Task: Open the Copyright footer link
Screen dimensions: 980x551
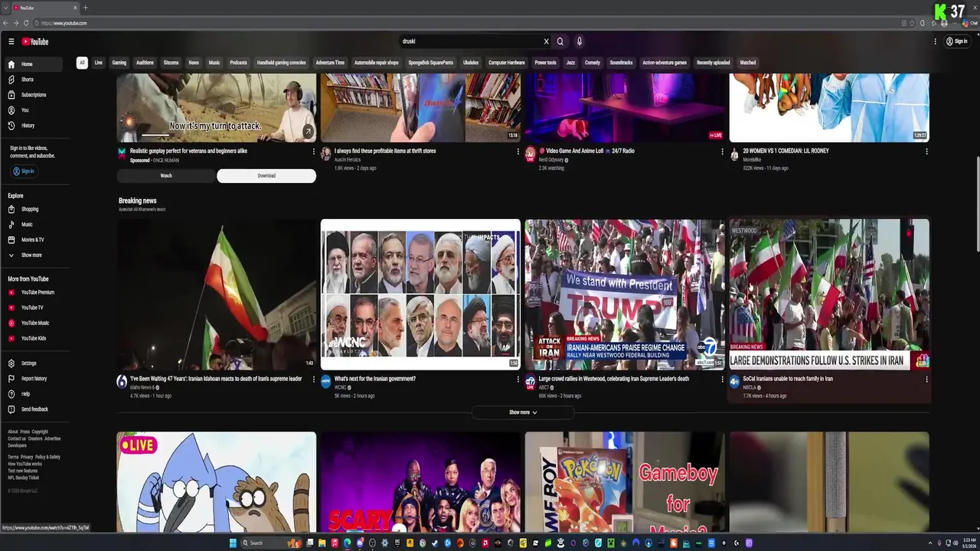Action: (x=40, y=432)
